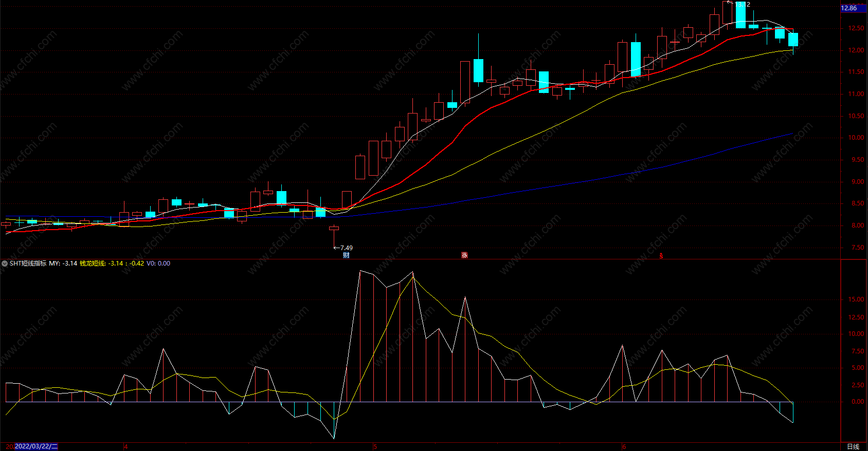This screenshot has width=868, height=451.
Task: Jump to month 4 marker on timeline
Action: 125,447
